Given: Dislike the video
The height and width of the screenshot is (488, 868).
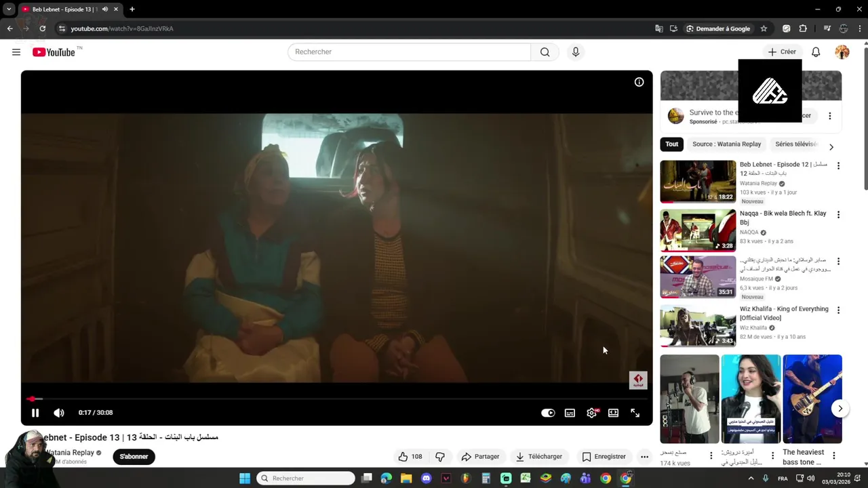Looking at the screenshot, I should click(x=439, y=457).
